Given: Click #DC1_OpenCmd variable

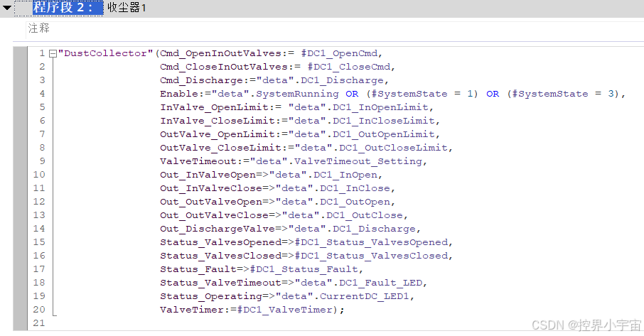Looking at the screenshot, I should (x=339, y=53).
